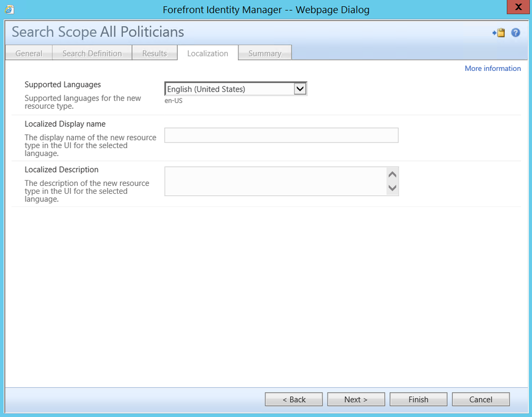The width and height of the screenshot is (532, 417).
Task: Click the 'Localized Display name' label
Action: [65, 124]
